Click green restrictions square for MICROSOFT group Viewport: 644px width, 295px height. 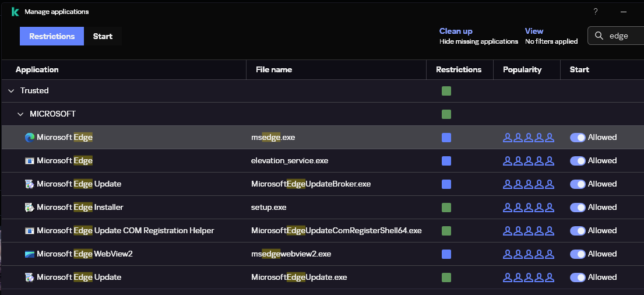point(446,114)
